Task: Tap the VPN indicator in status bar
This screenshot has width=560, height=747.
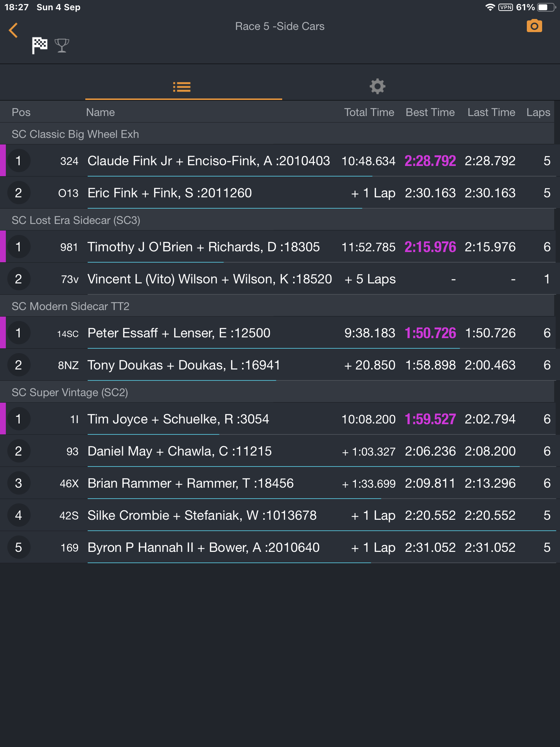Action: (x=505, y=7)
